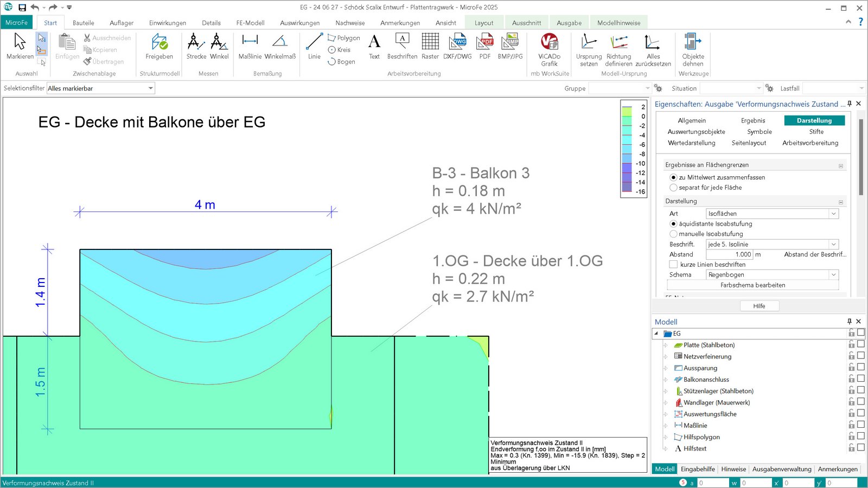Click the MicroFe application menu button
The image size is (868, 488).
pos(16,23)
